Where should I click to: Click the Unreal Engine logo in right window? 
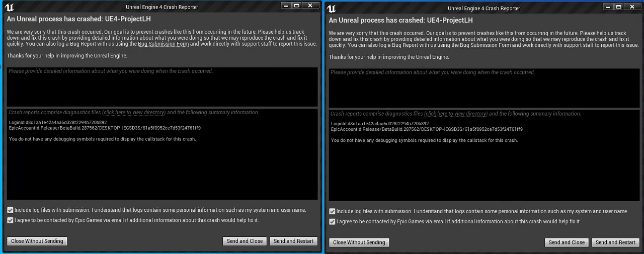(331, 8)
